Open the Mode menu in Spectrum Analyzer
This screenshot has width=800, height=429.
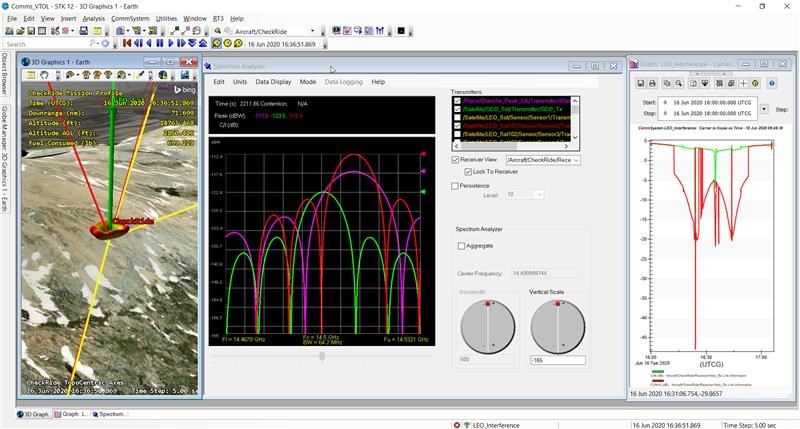pyautogui.click(x=308, y=82)
